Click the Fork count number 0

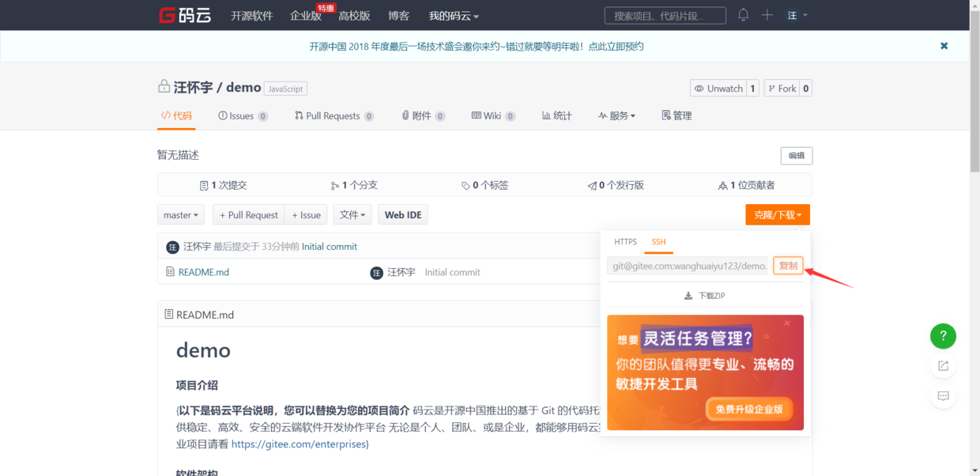pyautogui.click(x=806, y=89)
